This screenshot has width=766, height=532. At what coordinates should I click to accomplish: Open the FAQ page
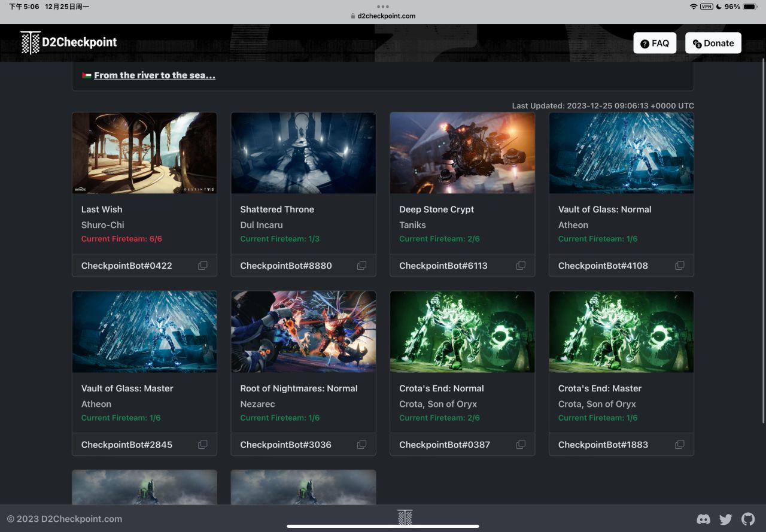click(x=655, y=43)
